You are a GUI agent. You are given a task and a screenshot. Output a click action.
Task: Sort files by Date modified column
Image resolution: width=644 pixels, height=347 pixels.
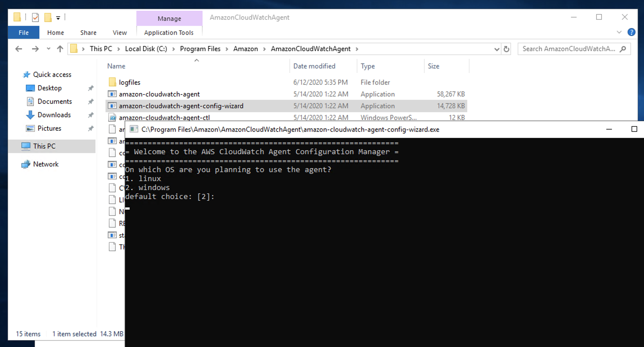point(314,66)
